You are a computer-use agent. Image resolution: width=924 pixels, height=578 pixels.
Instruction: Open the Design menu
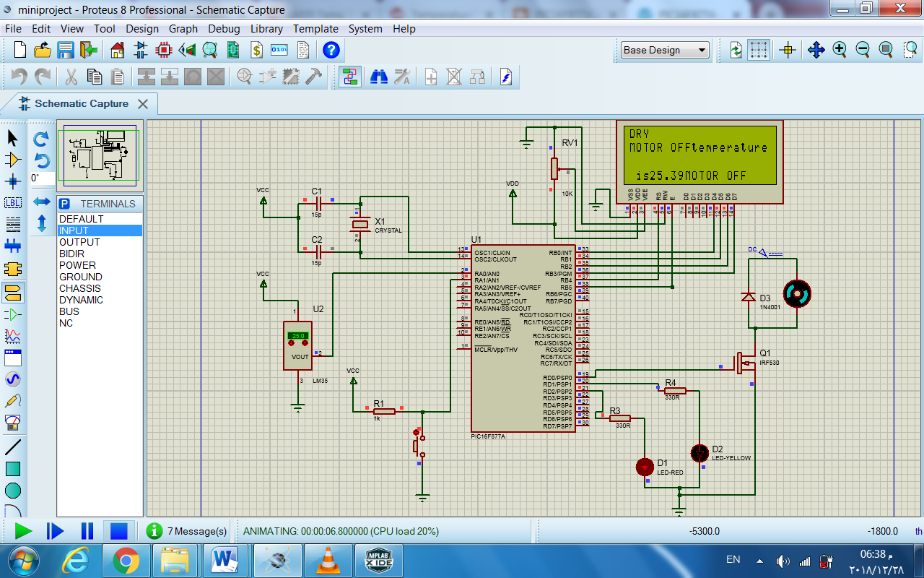click(x=142, y=29)
